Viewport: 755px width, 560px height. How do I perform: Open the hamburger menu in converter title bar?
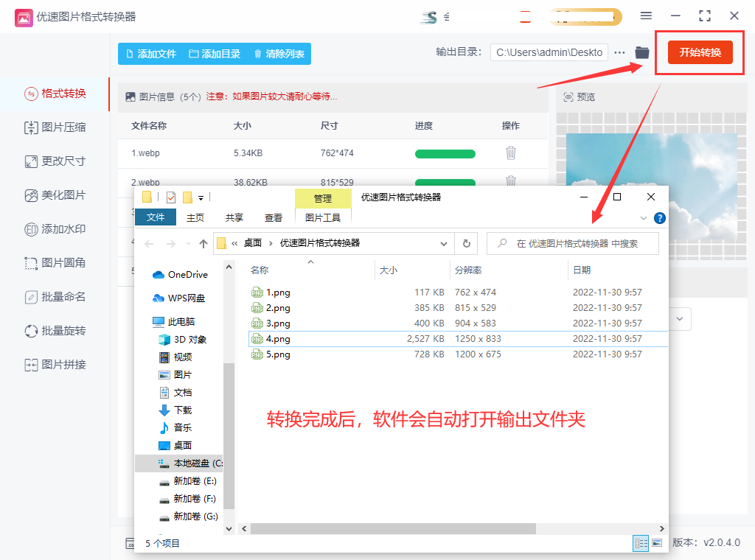click(646, 16)
